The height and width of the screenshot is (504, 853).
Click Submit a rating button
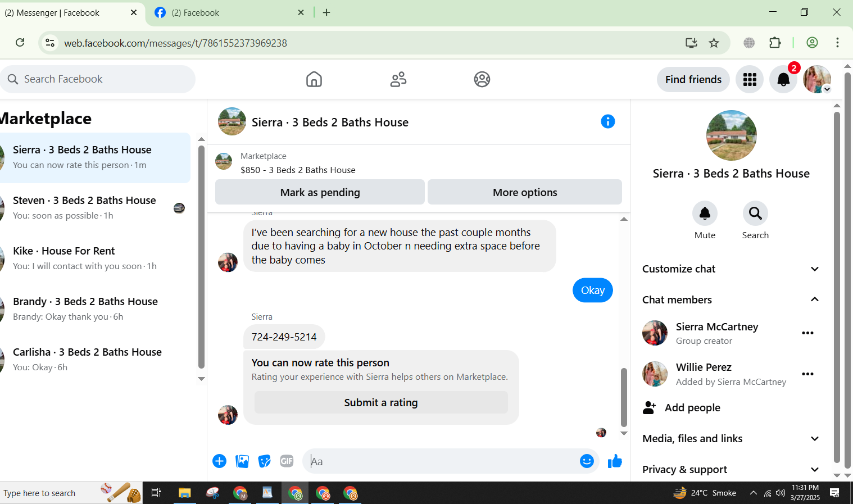pos(381,402)
